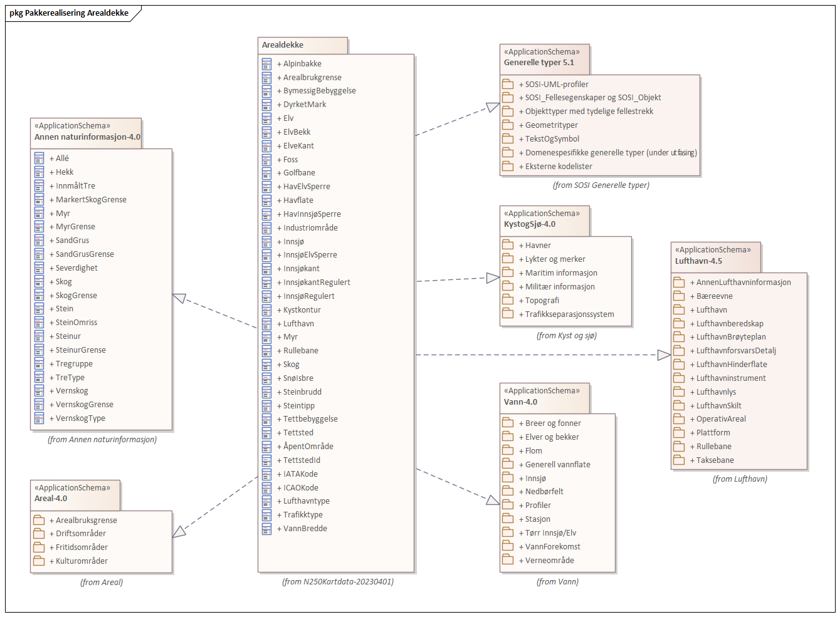Select the icon beside Snølsbre
Screen dimensions: 840x617
tap(266, 378)
